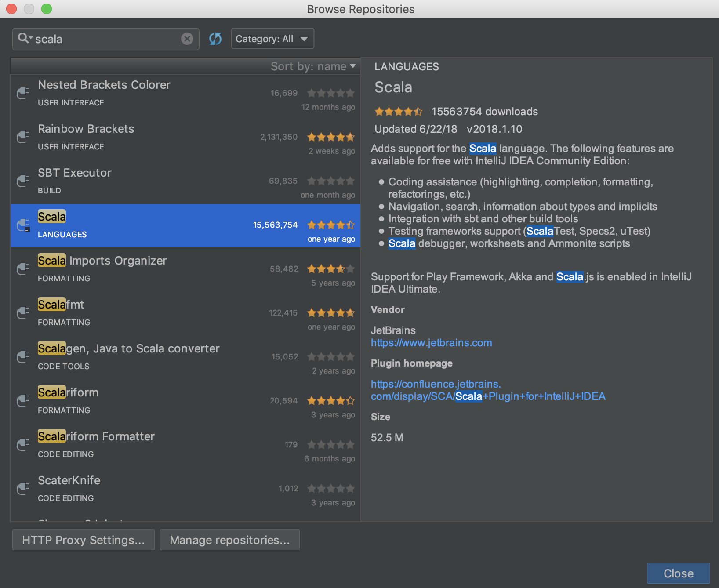This screenshot has width=719, height=588.
Task: Click the Scala title in details panel
Action: click(393, 87)
